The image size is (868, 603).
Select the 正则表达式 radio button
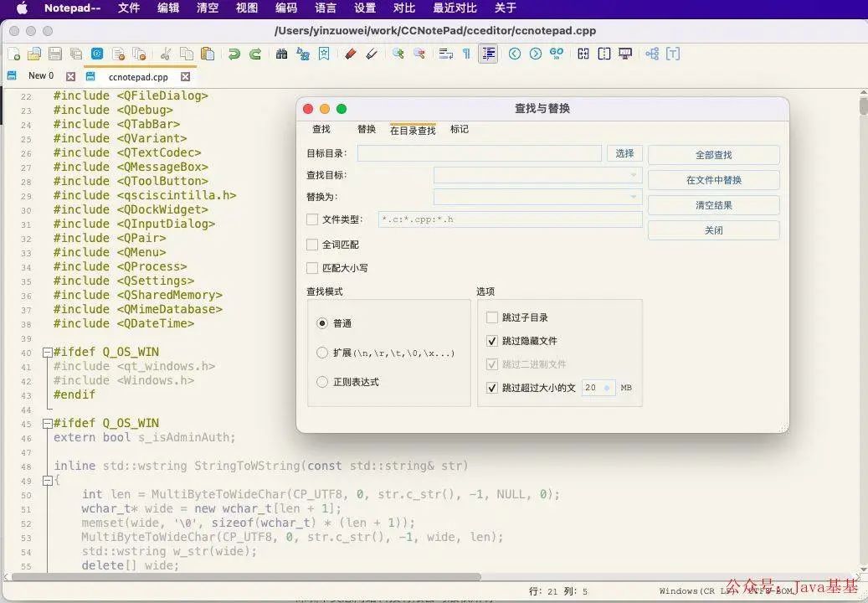[x=322, y=382]
